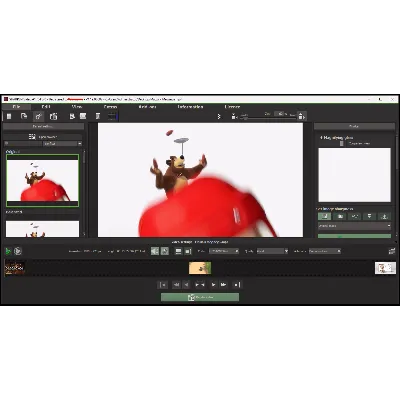
Task: Toggle the first highlighted view button above the timeline
Action: pos(155,251)
